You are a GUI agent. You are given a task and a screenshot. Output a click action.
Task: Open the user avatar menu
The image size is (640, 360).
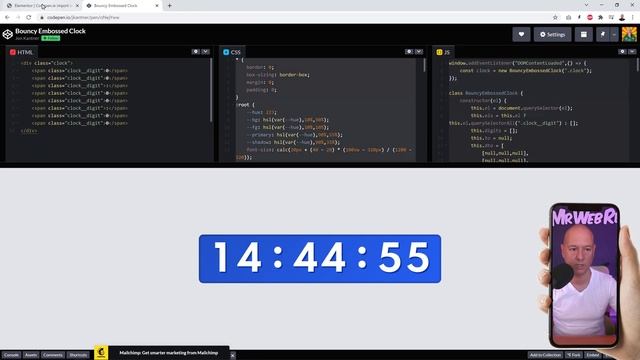(629, 35)
